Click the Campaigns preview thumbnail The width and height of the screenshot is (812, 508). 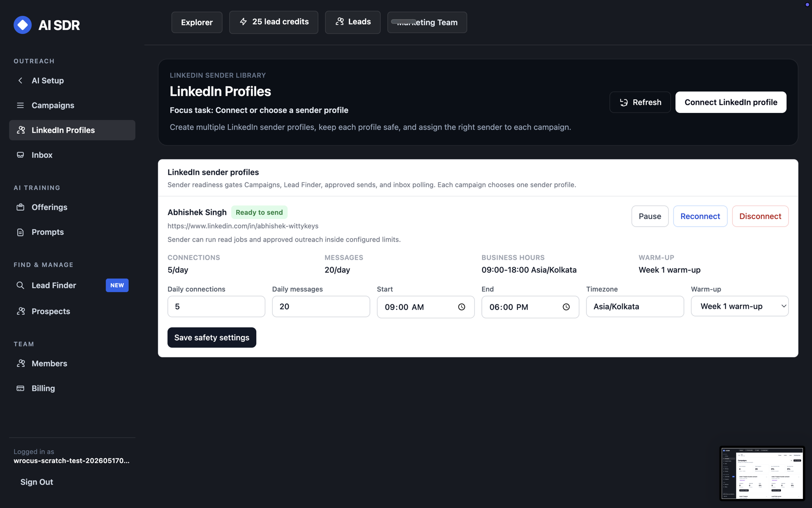pos(762,473)
